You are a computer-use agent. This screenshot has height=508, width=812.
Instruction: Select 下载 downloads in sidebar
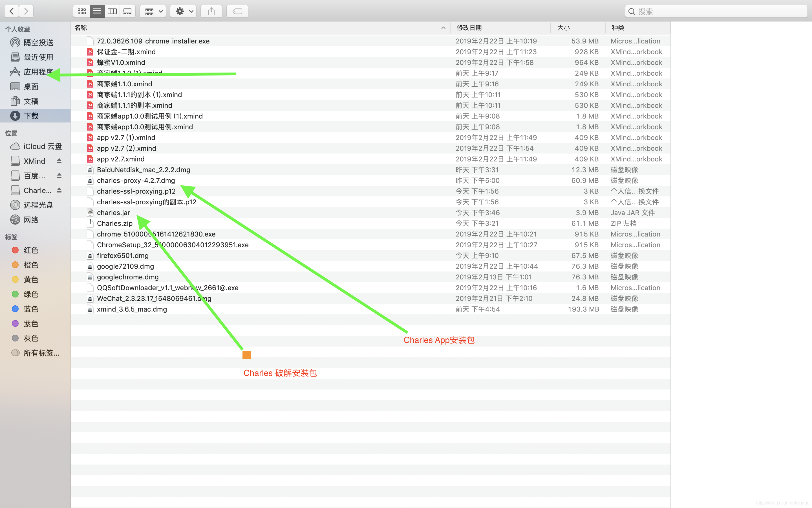(x=35, y=116)
